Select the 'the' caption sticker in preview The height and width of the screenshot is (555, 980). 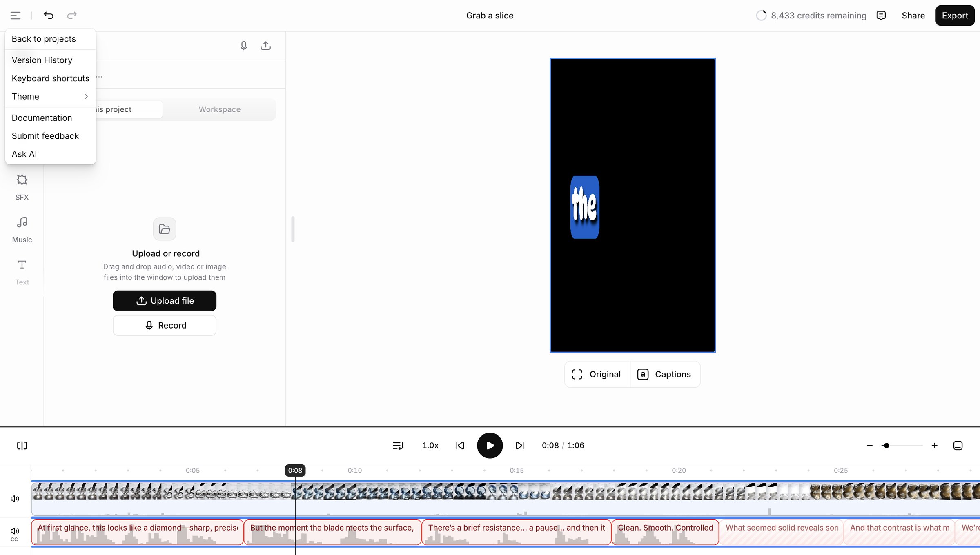[x=585, y=207]
